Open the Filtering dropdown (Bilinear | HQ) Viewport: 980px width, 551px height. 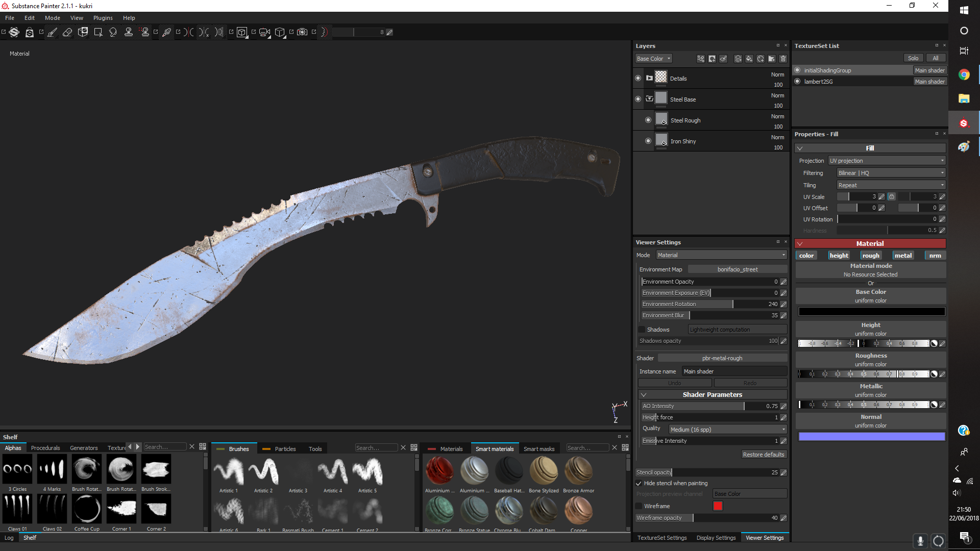coord(891,173)
